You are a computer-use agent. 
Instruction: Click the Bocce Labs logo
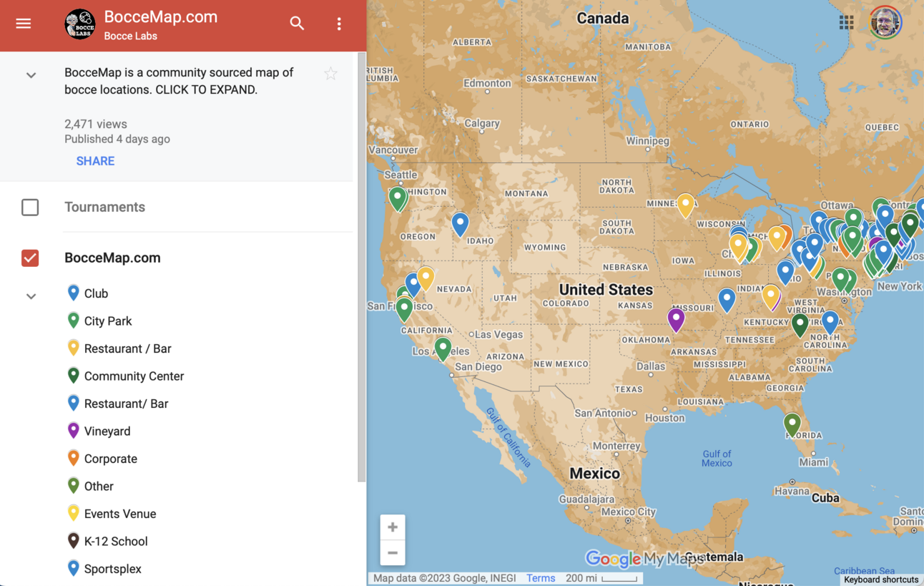coord(80,24)
